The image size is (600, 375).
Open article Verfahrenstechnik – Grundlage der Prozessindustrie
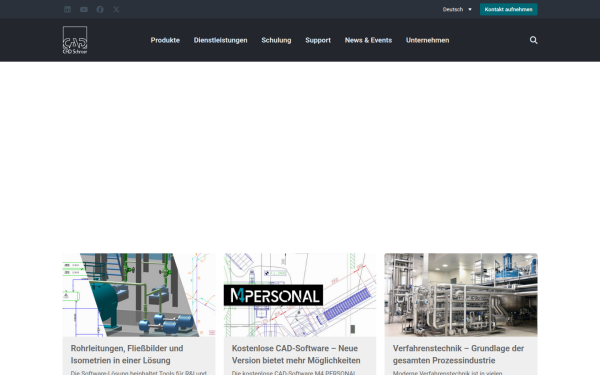click(458, 354)
